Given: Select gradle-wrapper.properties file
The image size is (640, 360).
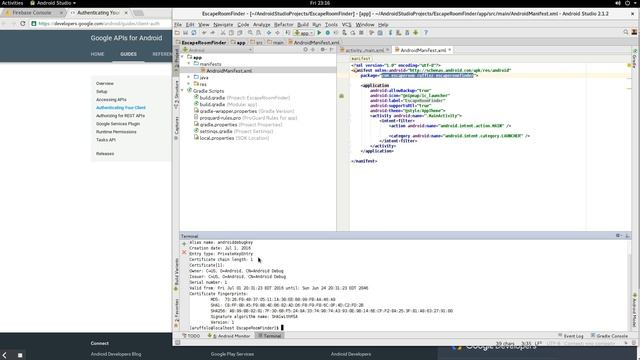Looking at the screenshot, I should click(x=244, y=111).
